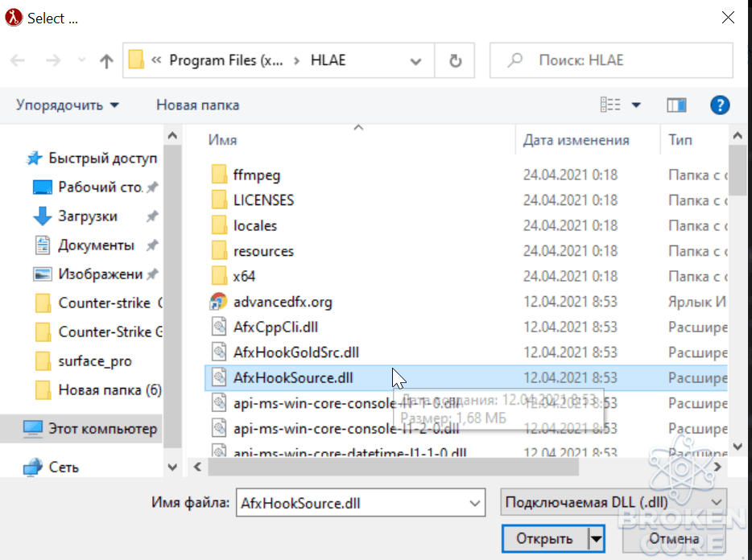Refresh the HLAE folder listing
The width and height of the screenshot is (752, 560).
[455, 60]
